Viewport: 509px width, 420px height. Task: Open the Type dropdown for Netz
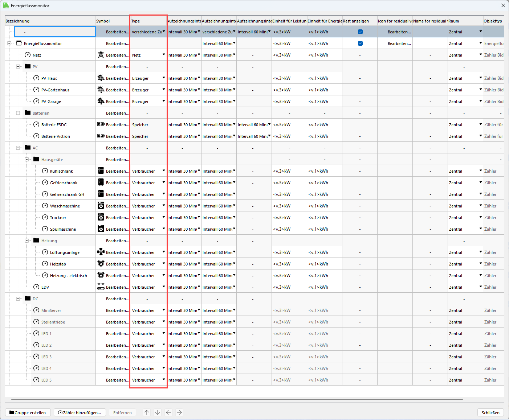[163, 55]
